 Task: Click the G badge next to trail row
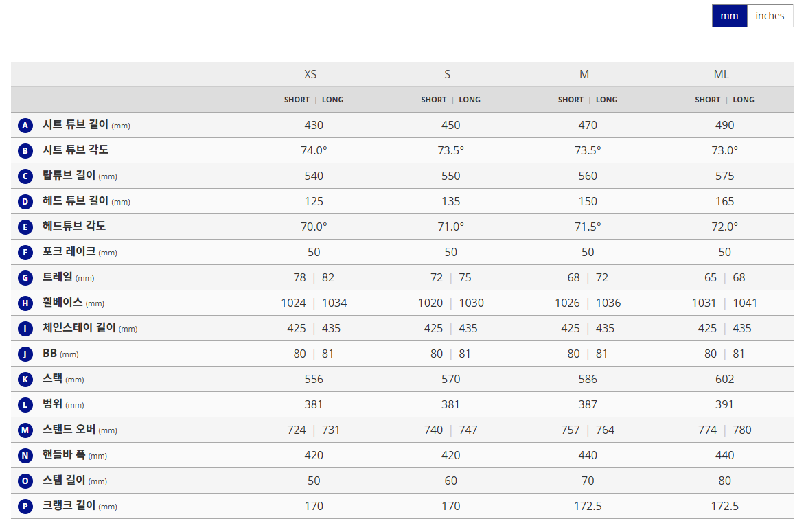(x=25, y=278)
